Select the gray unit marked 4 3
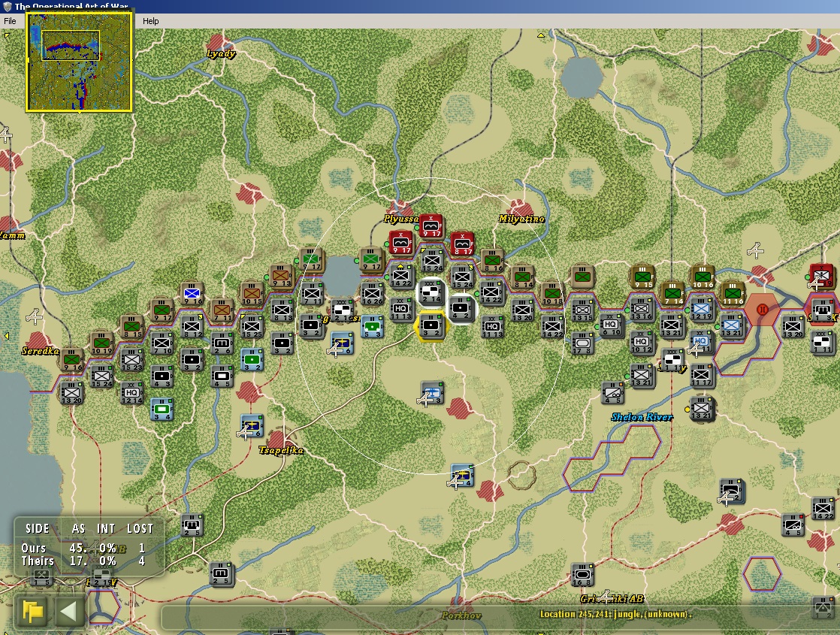Viewport: 840px width, 635px height. [162, 376]
